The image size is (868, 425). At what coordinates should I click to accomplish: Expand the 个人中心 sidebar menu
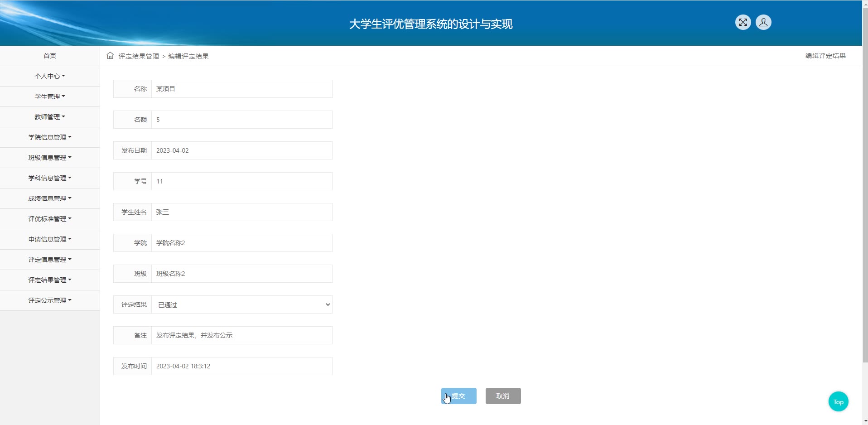tap(50, 76)
